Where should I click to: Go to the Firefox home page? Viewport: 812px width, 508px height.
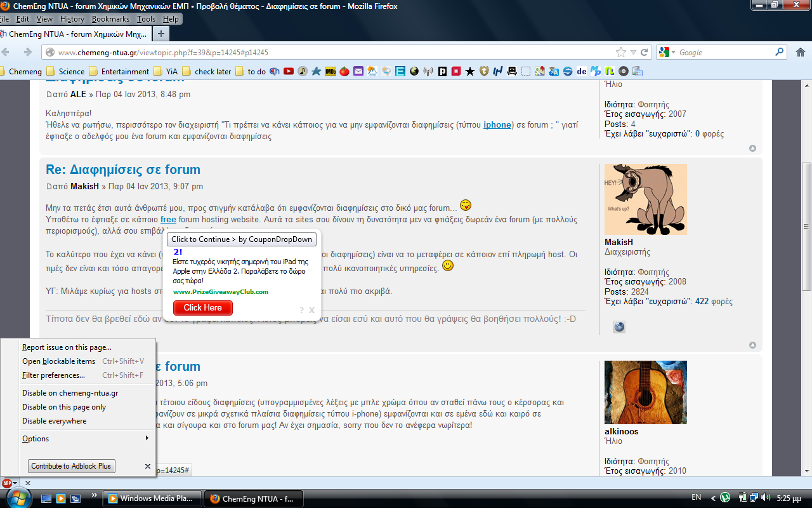[799, 52]
